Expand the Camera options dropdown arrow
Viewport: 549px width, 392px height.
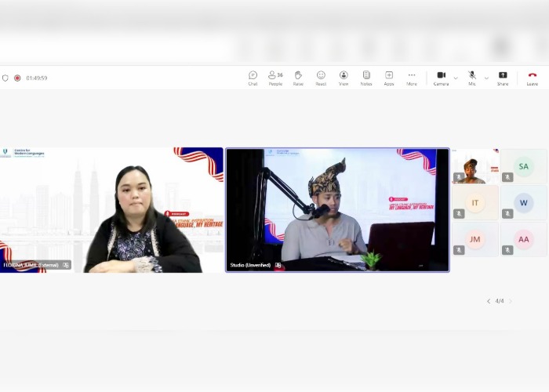[456, 78]
